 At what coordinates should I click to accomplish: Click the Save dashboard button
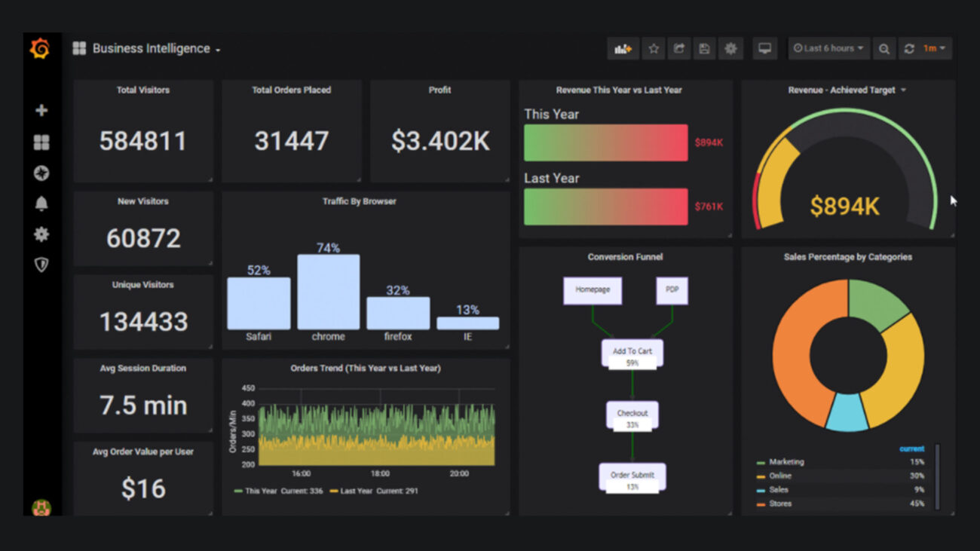tap(703, 48)
